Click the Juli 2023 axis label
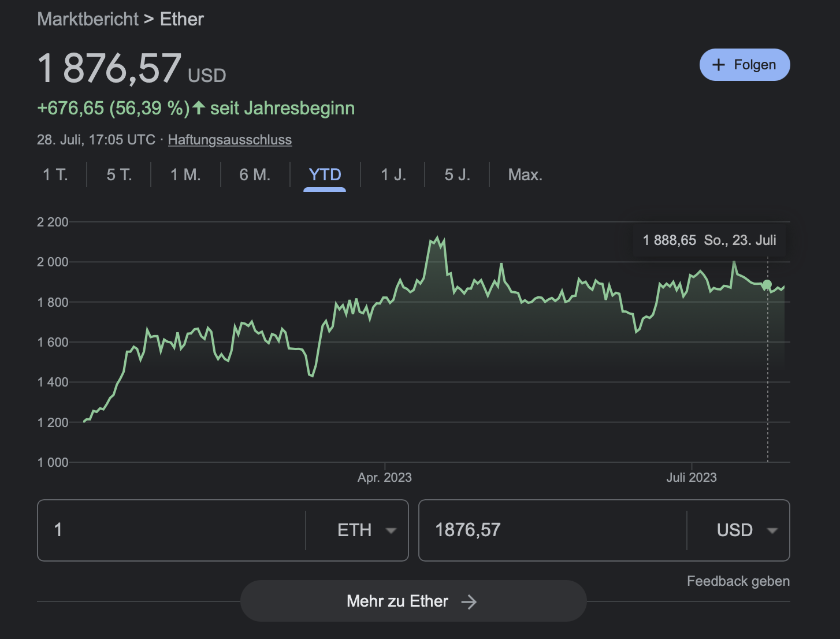The image size is (840, 639). pyautogui.click(x=692, y=478)
